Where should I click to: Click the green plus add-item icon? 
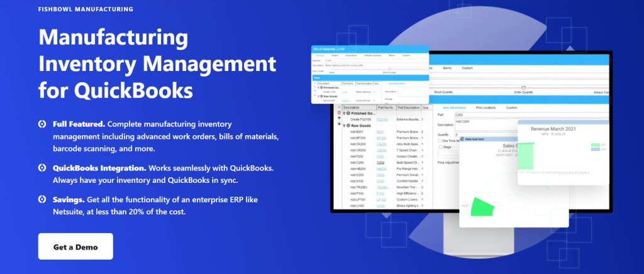click(339, 107)
